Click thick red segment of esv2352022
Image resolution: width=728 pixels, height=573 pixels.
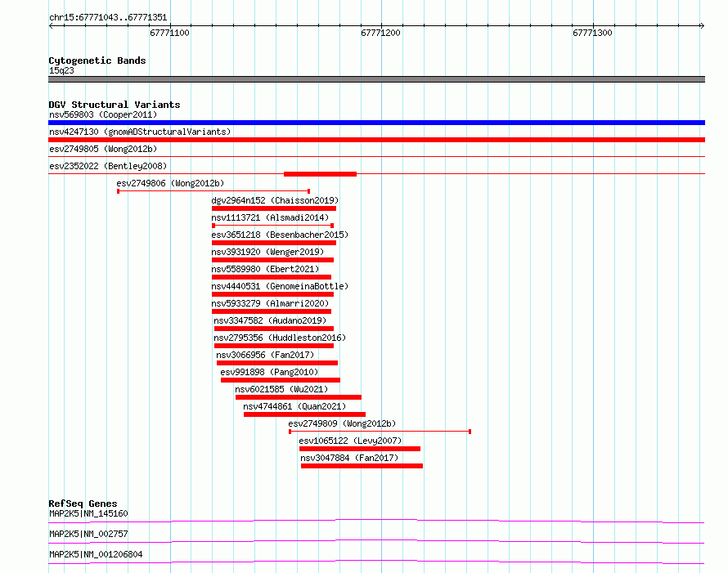point(320,174)
